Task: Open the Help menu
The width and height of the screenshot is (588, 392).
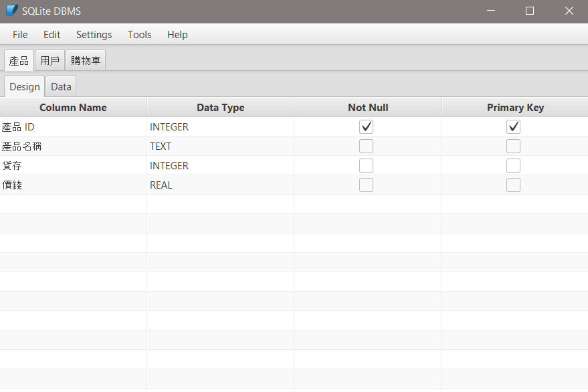Action: [x=177, y=35]
